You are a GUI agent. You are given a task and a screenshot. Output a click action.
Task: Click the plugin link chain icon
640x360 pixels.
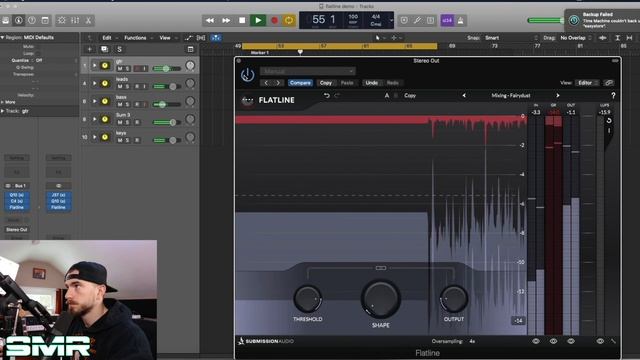point(609,83)
